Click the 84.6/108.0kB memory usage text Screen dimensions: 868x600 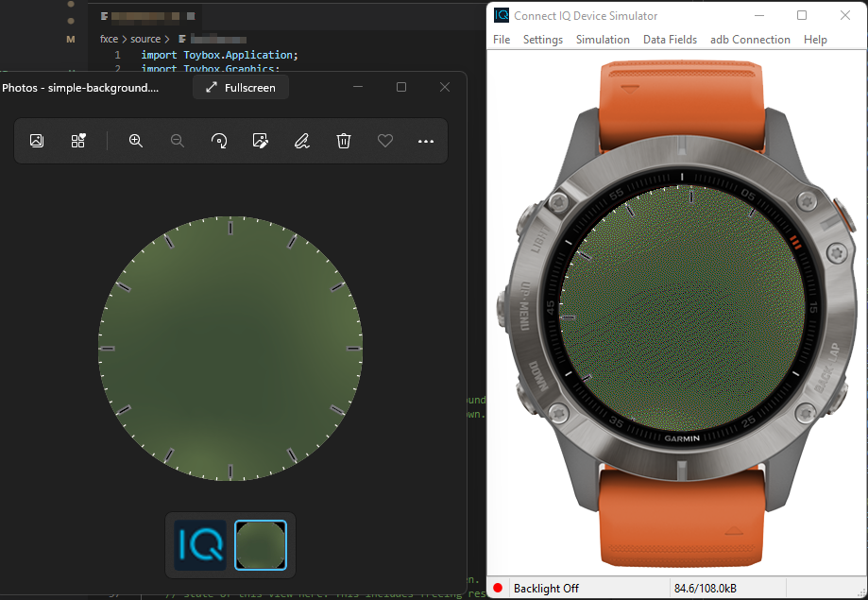pos(706,589)
